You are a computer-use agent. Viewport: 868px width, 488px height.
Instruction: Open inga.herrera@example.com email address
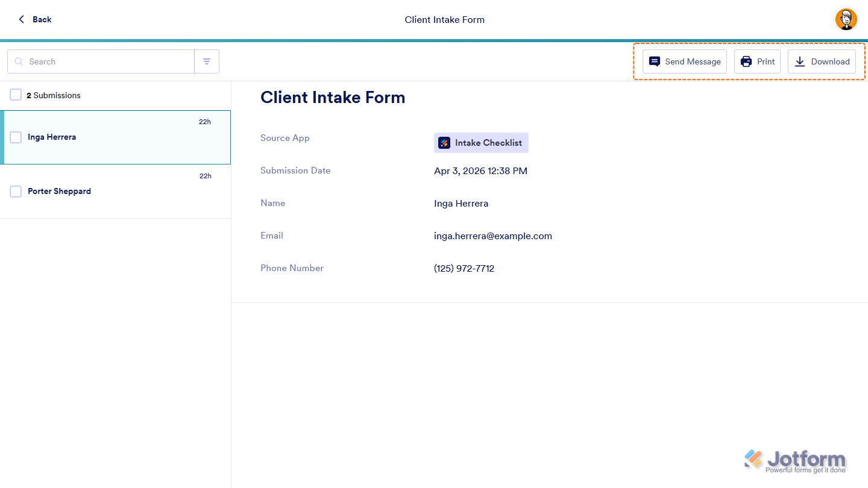coord(493,236)
